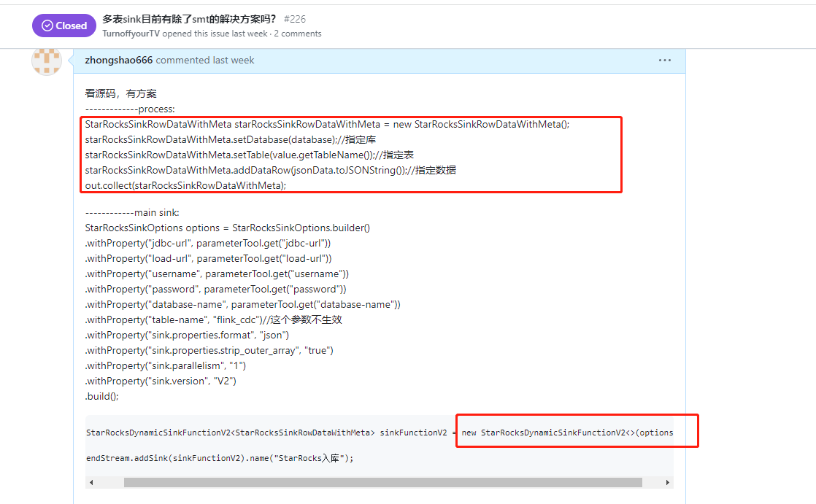This screenshot has height=504, width=816.
Task: Click the "sink.properties.strip_outer_array" line
Action: (x=209, y=351)
